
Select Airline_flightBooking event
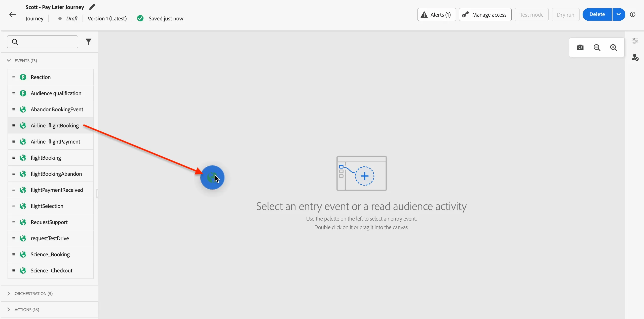click(51, 125)
